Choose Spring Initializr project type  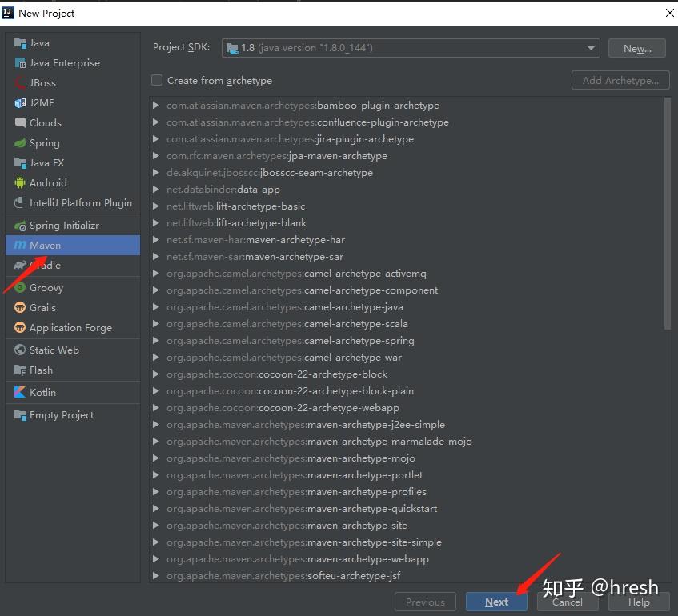click(73, 226)
